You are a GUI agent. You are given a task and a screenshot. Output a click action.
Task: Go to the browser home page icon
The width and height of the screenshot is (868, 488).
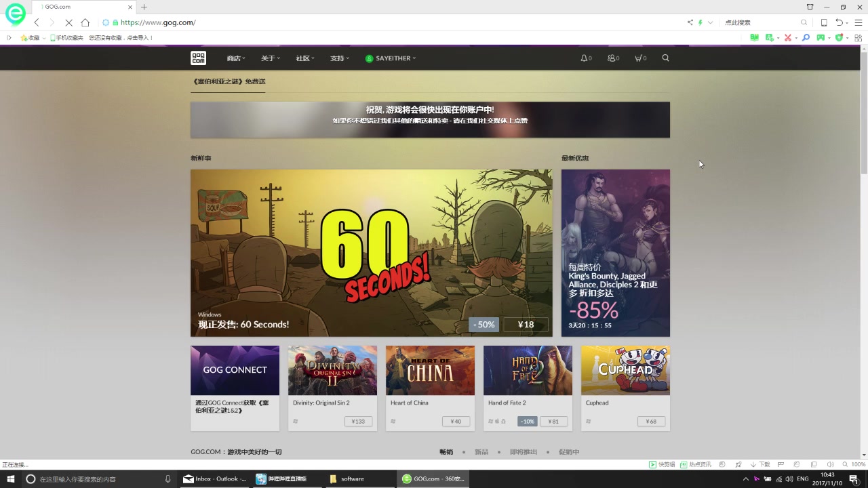(x=85, y=22)
